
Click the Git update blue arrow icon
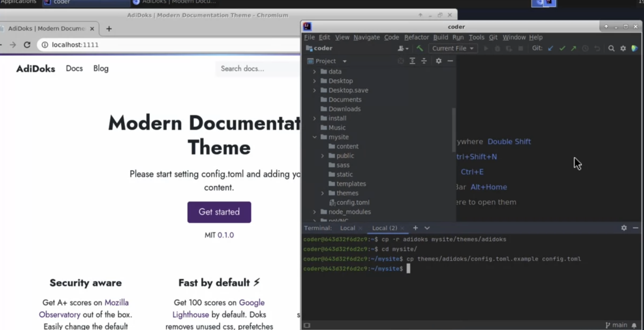pos(550,48)
